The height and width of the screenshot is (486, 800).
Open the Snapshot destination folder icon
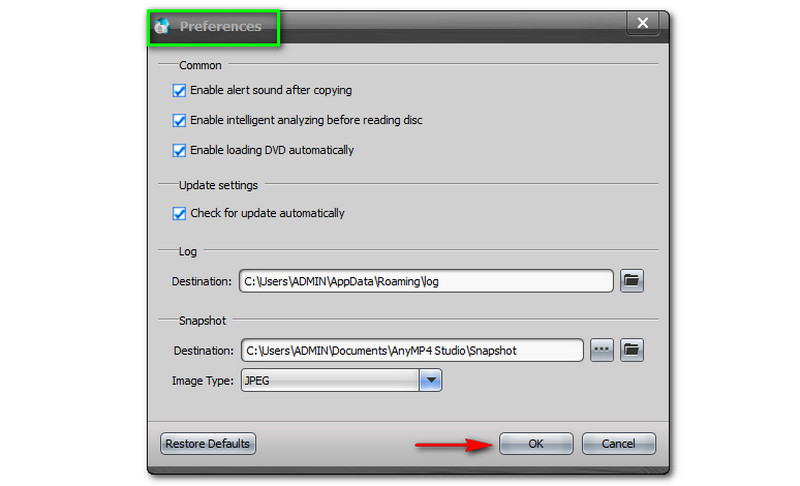point(632,350)
